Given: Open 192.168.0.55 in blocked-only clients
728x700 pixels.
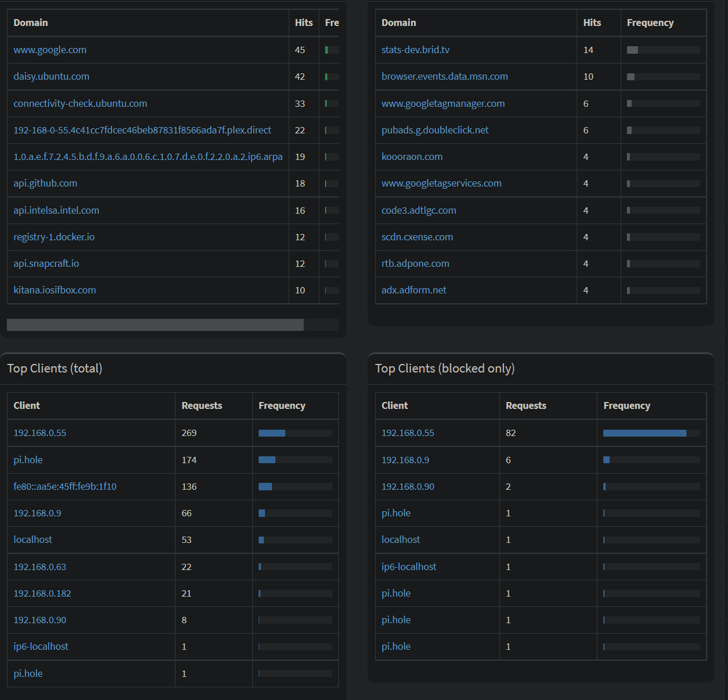Looking at the screenshot, I should click(x=408, y=433).
